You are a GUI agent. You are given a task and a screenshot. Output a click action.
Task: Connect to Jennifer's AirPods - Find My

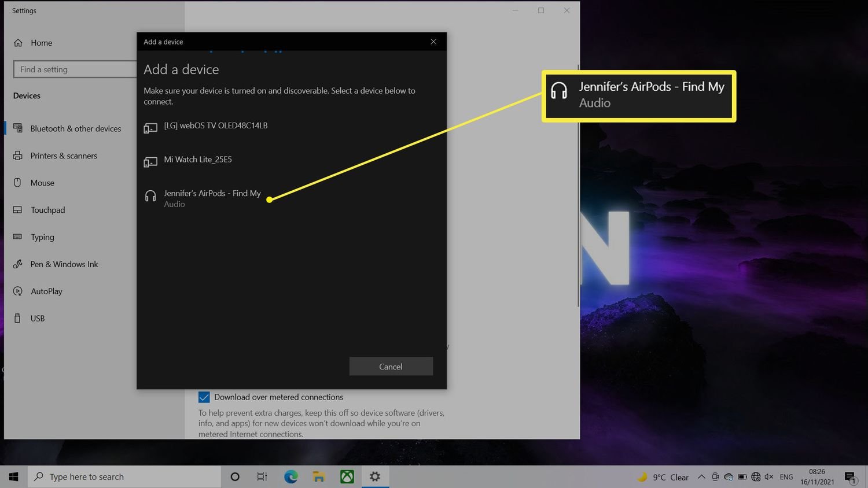pos(212,198)
